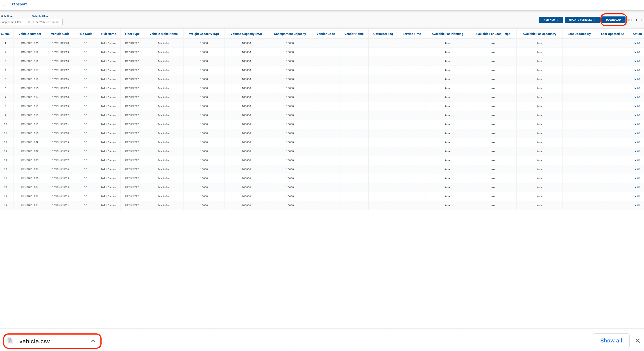Click the vehicle.csv file icon in downloads bar
This screenshot has height=351, width=644.
[x=10, y=341]
